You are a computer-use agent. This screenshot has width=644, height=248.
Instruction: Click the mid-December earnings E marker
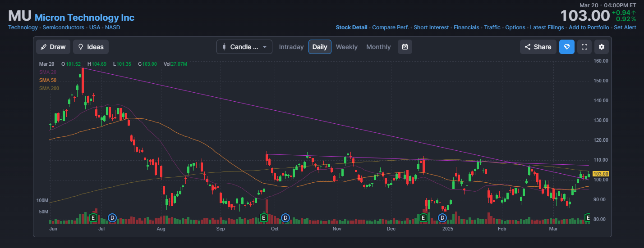click(x=423, y=218)
